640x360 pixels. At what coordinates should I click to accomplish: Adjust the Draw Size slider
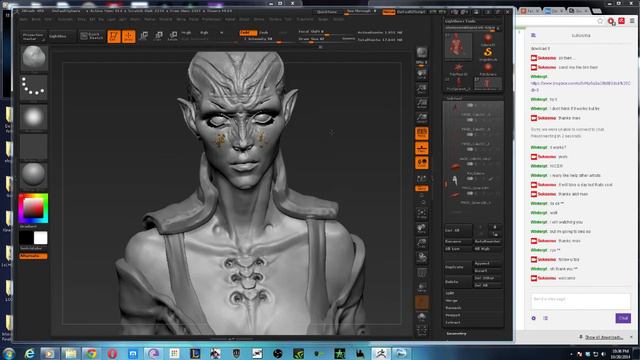pos(319,39)
